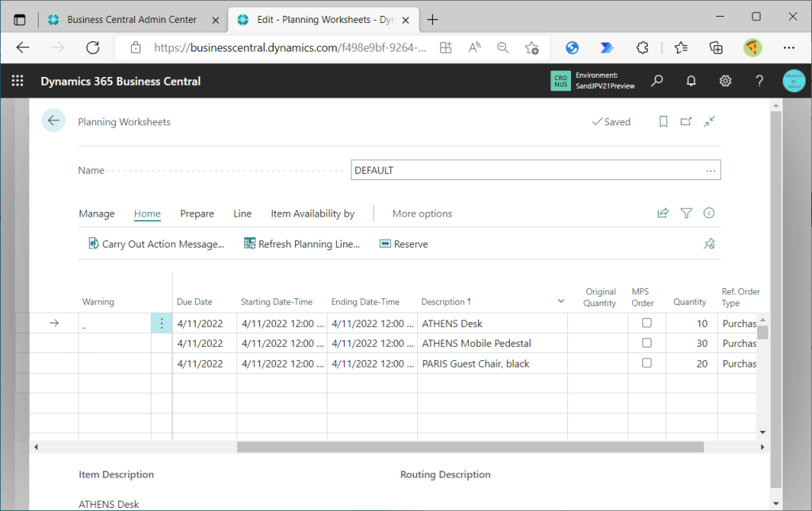Image resolution: width=812 pixels, height=511 pixels.
Task: Click the quantity 20 cell
Action: 691,363
